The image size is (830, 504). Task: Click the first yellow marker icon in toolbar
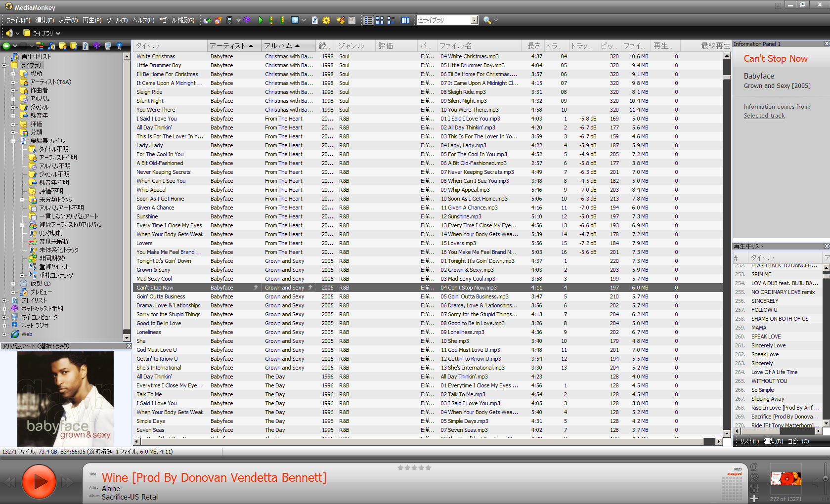pyautogui.click(x=271, y=20)
